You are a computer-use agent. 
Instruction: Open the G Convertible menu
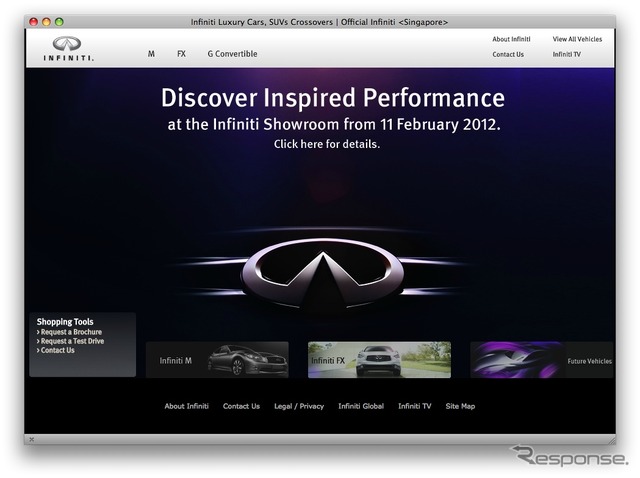[x=232, y=54]
